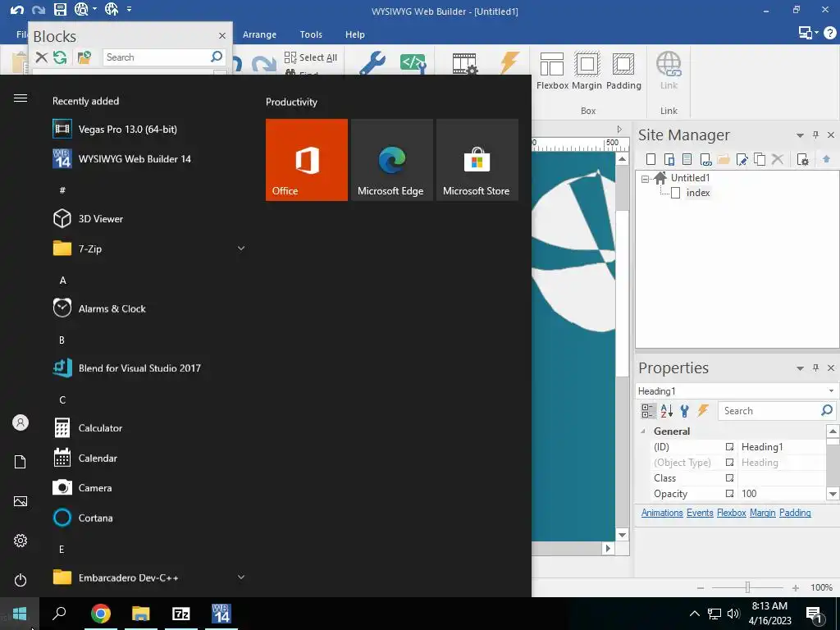The height and width of the screenshot is (630, 840).
Task: Expand the 7-Zip folder in Start menu
Action: point(241,248)
